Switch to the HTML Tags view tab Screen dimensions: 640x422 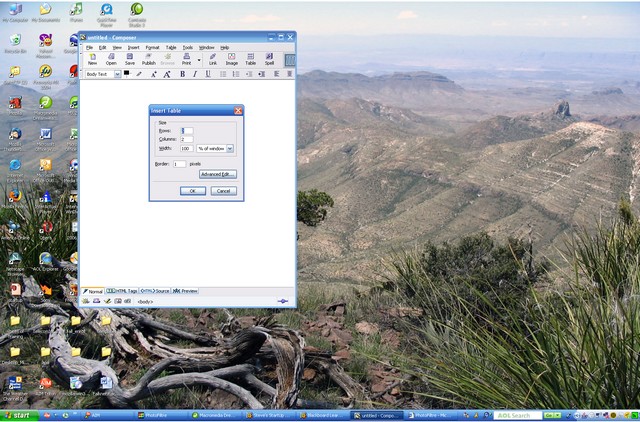coord(122,290)
